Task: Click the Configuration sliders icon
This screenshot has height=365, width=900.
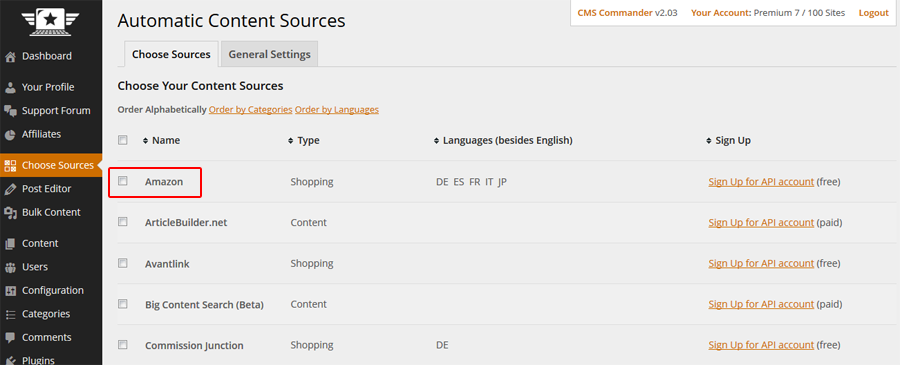Action: pos(10,290)
